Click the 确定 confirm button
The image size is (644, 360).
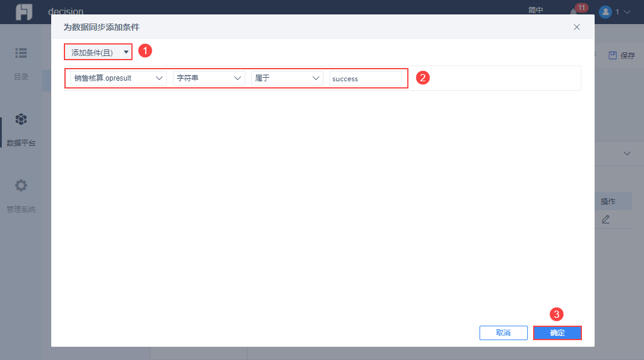(x=557, y=333)
